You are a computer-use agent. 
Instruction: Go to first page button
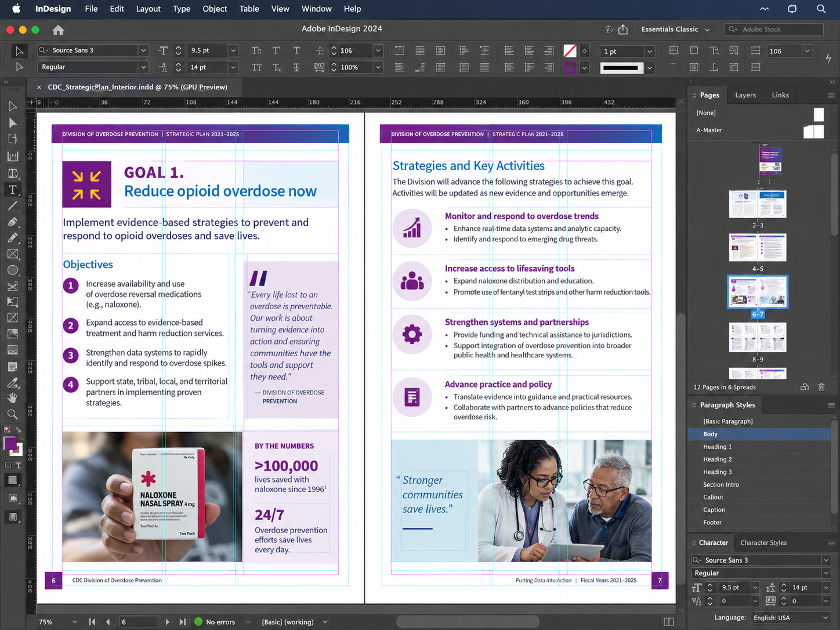(x=92, y=622)
